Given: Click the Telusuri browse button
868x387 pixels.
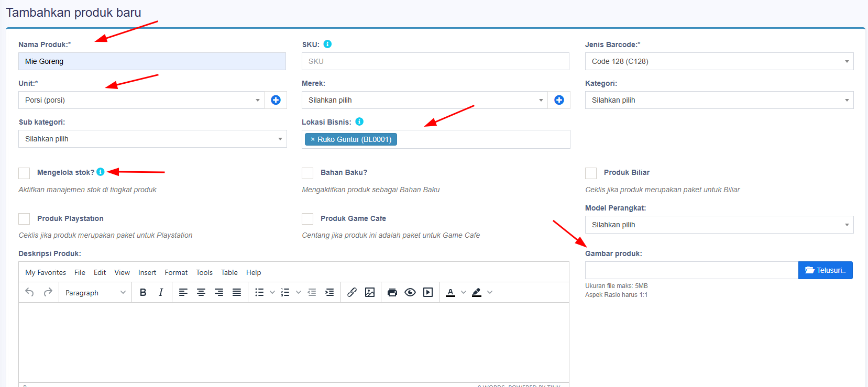Looking at the screenshot, I should pyautogui.click(x=826, y=270).
